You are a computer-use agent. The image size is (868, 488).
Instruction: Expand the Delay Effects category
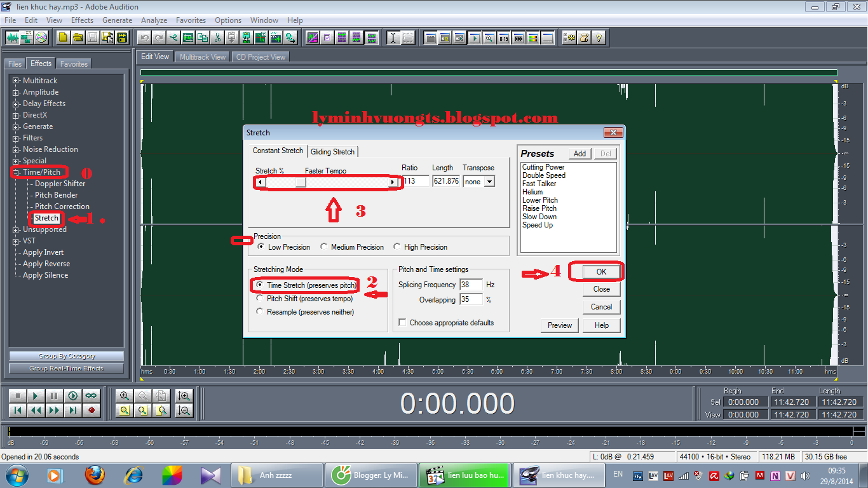pyautogui.click(x=16, y=104)
